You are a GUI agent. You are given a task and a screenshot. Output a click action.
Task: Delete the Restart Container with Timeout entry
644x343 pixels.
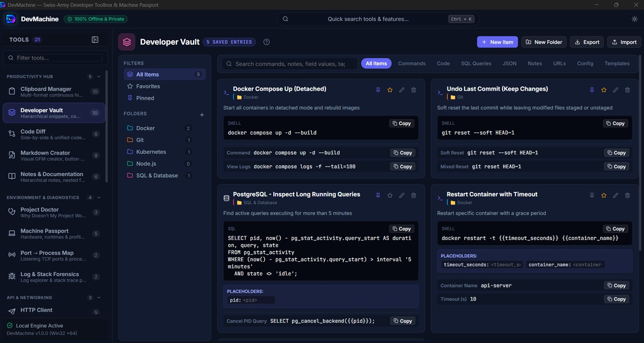[x=627, y=196]
